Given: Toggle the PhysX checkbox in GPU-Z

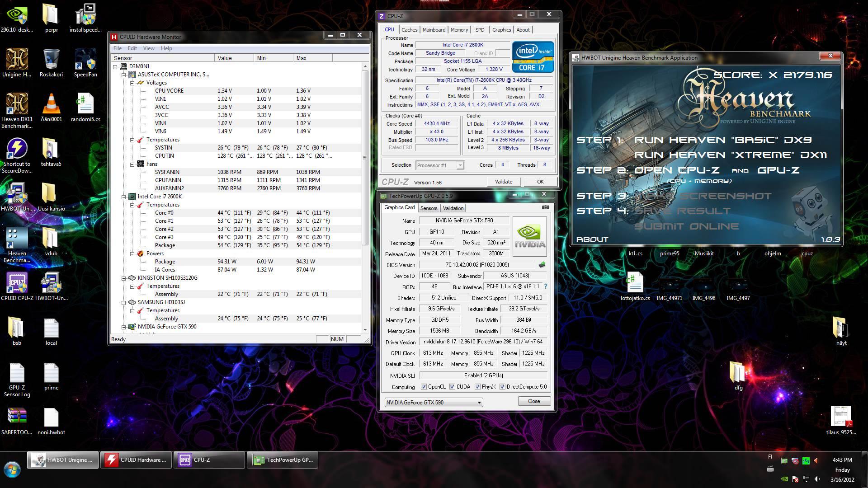Looking at the screenshot, I should 477,387.
